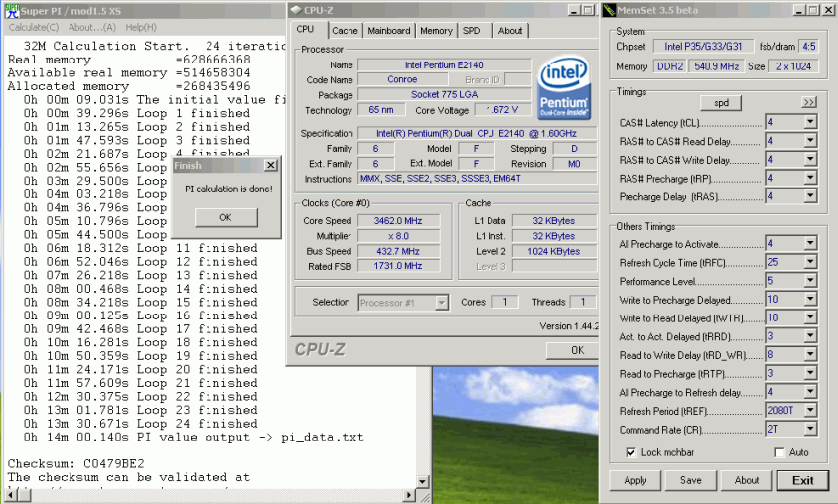This screenshot has width=838, height=504.
Task: Click the Bus Speed value 432.7 MHz
Action: point(399,251)
